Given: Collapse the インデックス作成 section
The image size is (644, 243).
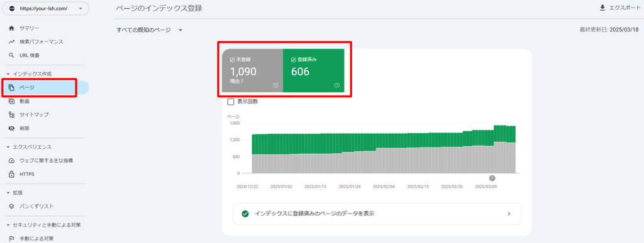Looking at the screenshot, I should click(8, 73).
